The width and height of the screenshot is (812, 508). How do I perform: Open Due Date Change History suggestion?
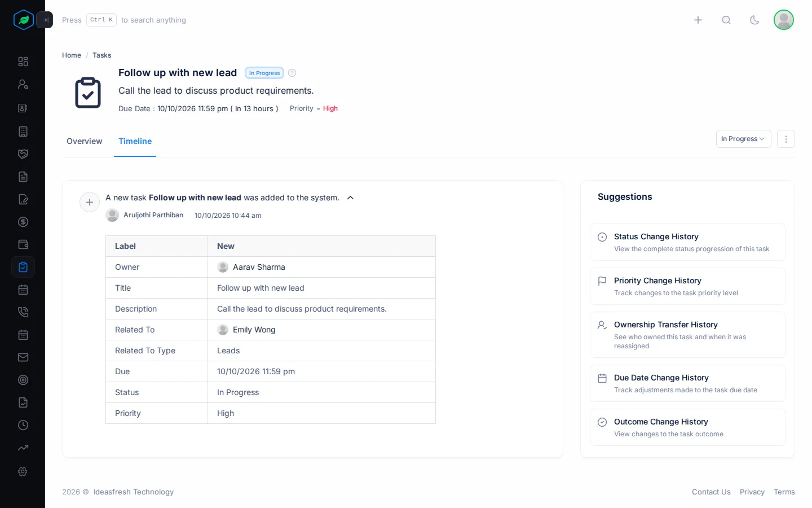(x=687, y=383)
